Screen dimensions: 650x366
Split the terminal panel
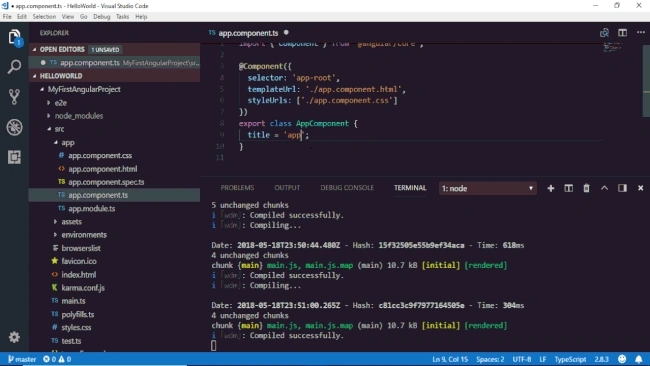[x=568, y=188]
